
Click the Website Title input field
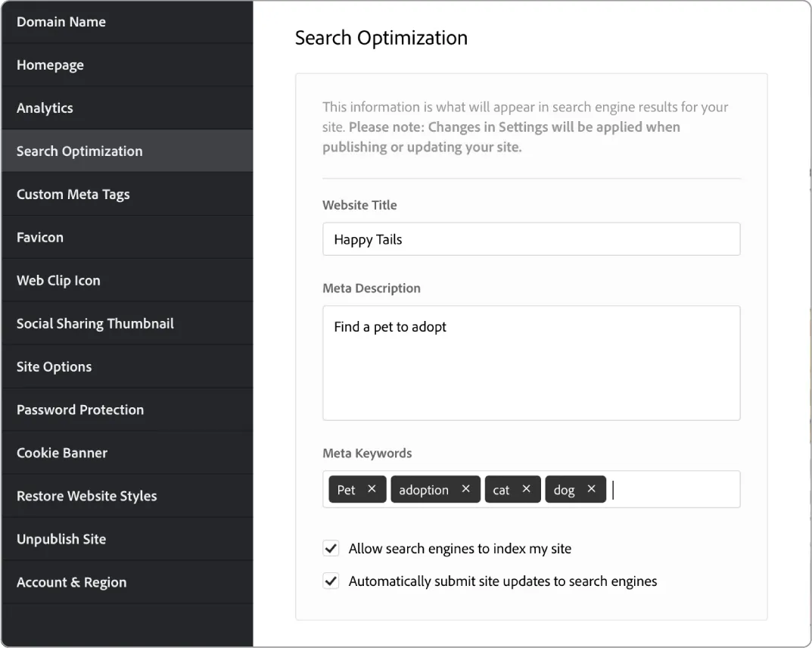(x=530, y=239)
